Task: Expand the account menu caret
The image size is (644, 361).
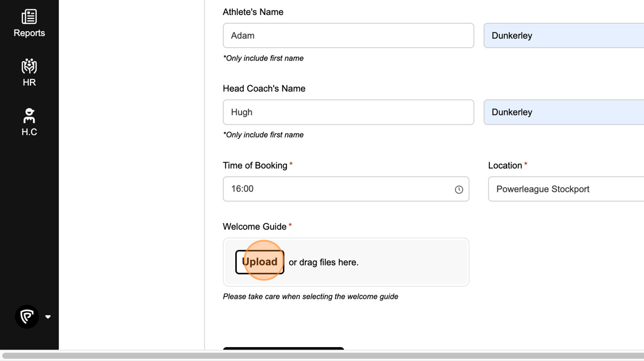Action: point(48,317)
